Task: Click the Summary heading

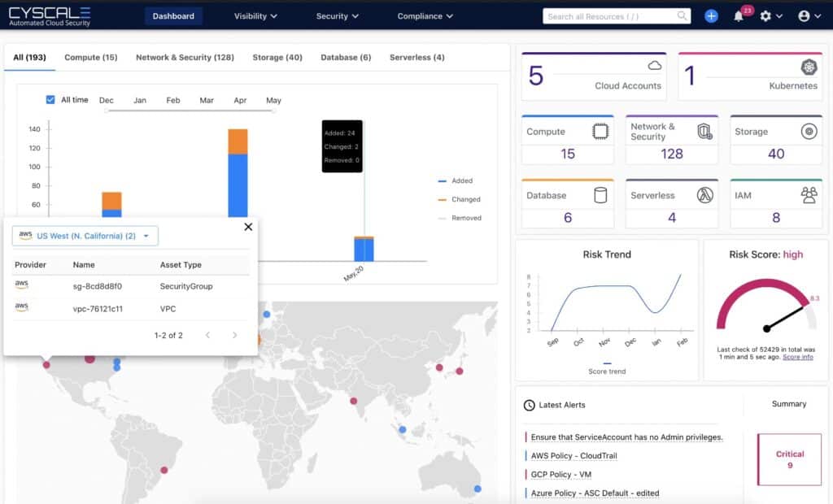Action: click(789, 404)
